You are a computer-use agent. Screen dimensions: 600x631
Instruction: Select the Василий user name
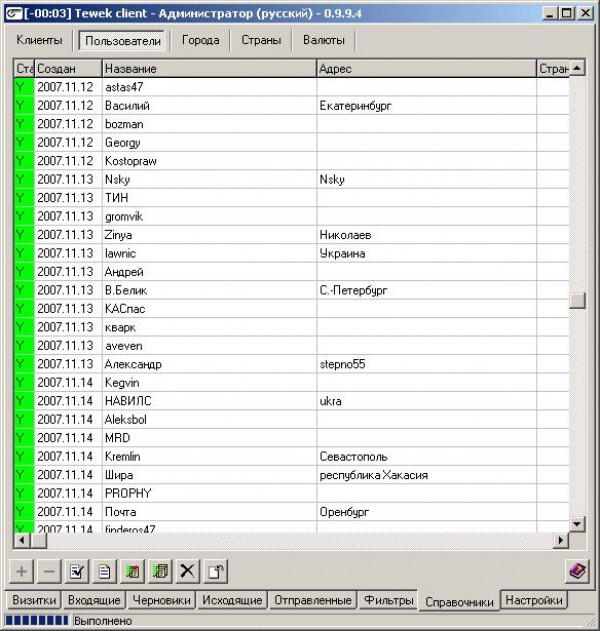click(x=127, y=106)
